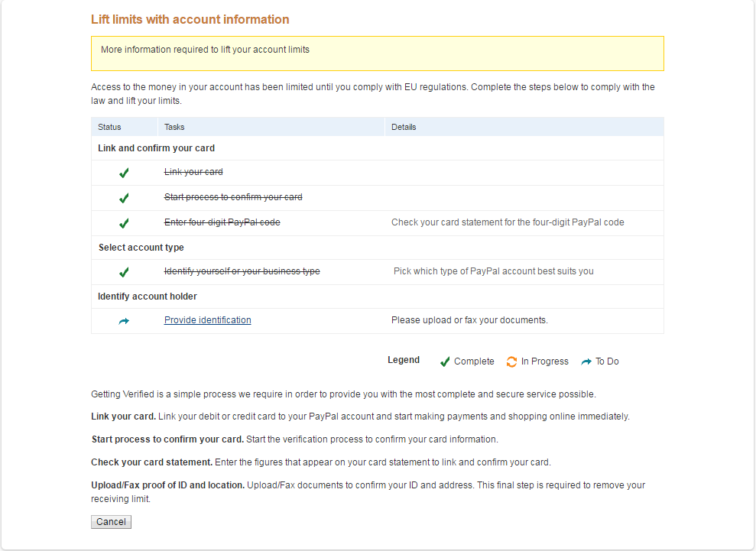The height and width of the screenshot is (551, 756).
Task: Click the struck-through Link your card task
Action: pos(193,173)
